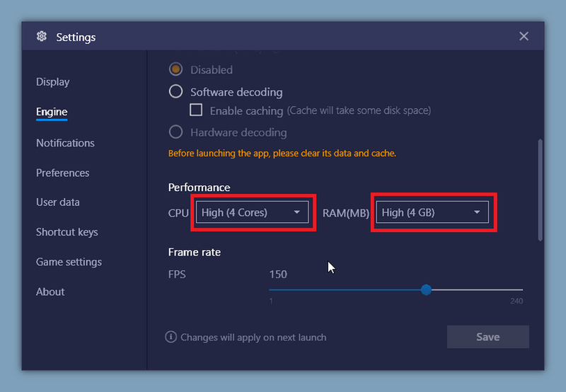Select Software decoding radio button
Image resolution: width=566 pixels, height=392 pixels.
[x=175, y=91]
